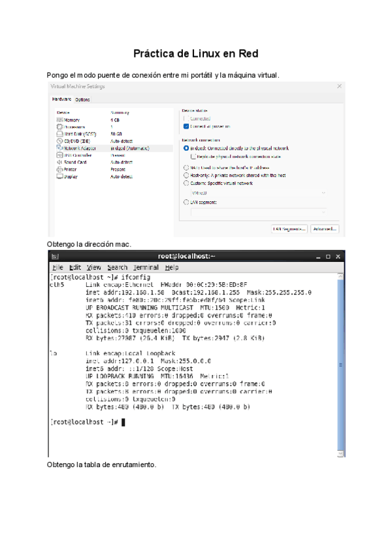Select Bridged network connection radio
The image size is (392, 554).
coord(186,148)
